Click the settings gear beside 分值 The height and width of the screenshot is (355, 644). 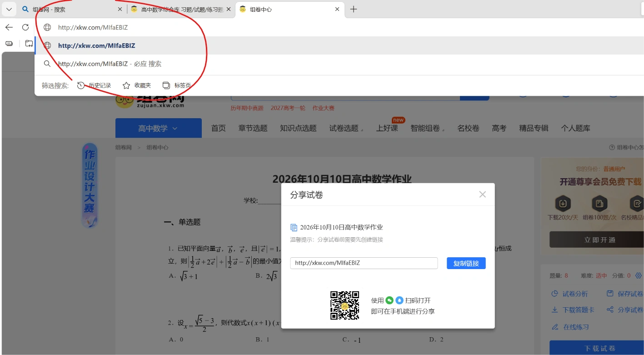point(639,275)
